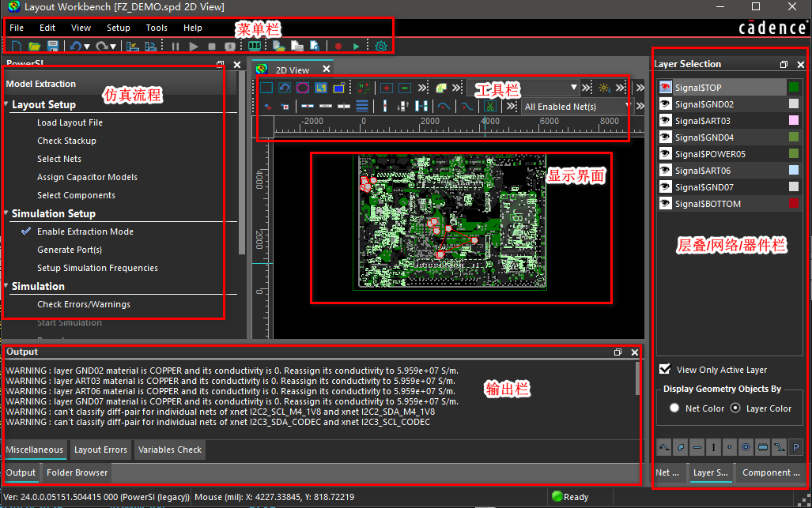Click Assign Capacitor Models step
Viewport: 812px width, 508px height.
click(87, 177)
